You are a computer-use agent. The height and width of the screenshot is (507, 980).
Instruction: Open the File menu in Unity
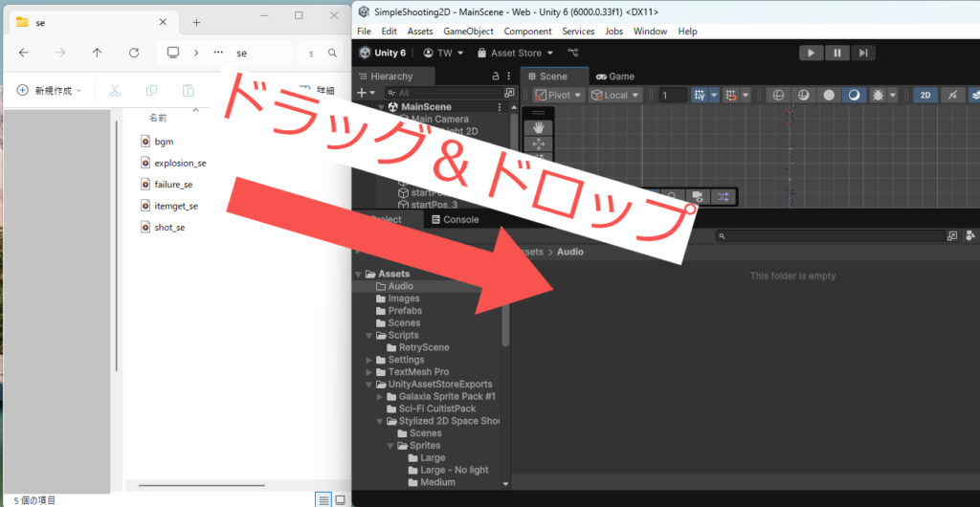pyautogui.click(x=364, y=32)
